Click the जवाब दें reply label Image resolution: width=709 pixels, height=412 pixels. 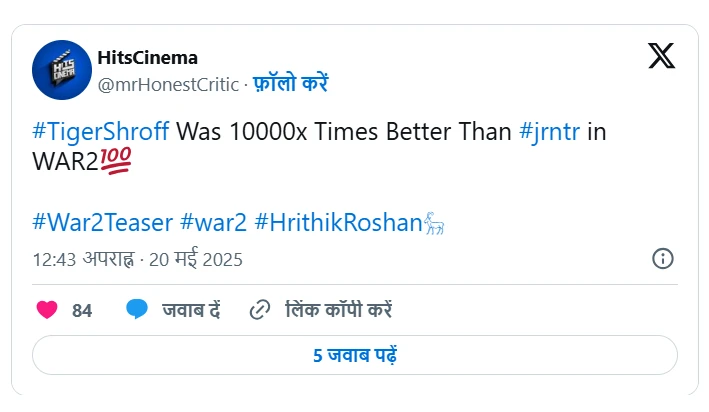191,310
